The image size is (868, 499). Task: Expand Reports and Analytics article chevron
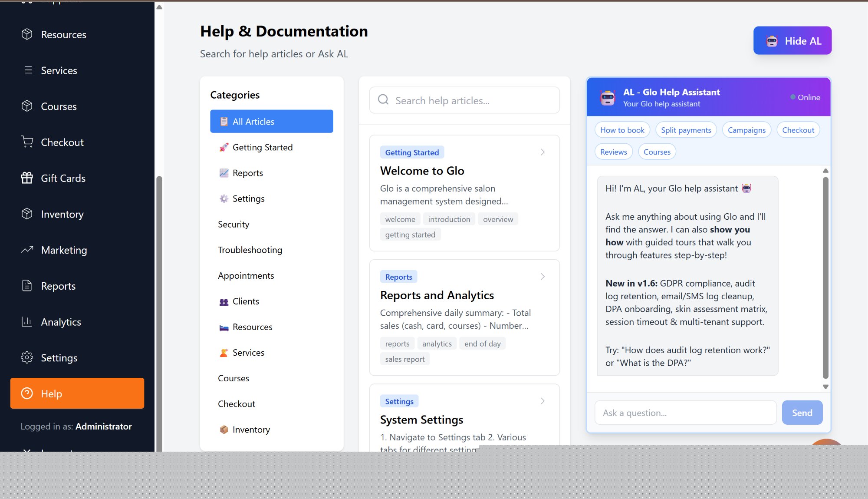(542, 277)
